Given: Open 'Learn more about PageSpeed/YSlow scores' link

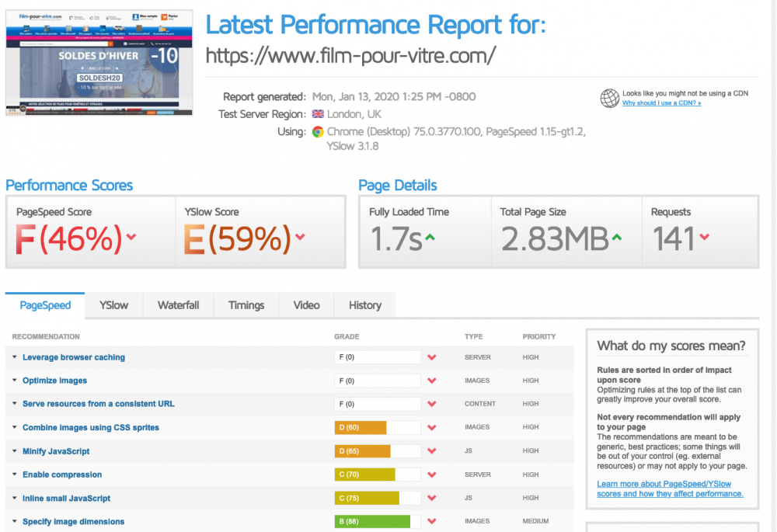Looking at the screenshot, I should (x=670, y=489).
